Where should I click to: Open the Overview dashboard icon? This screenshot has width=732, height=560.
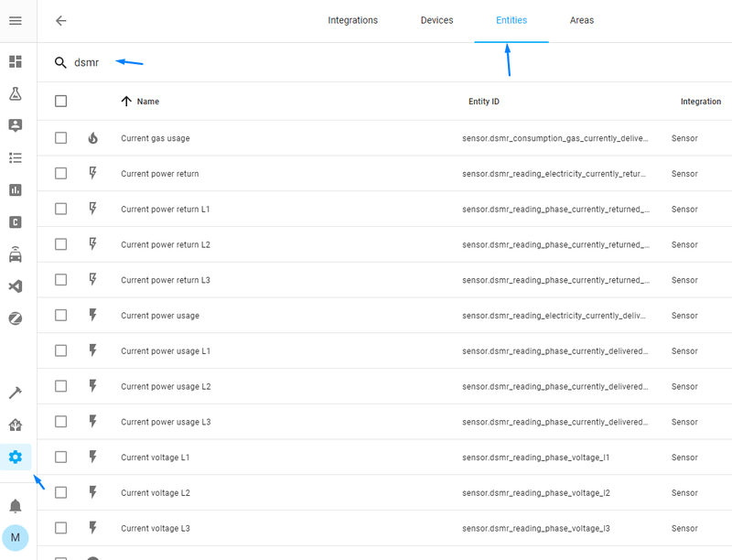(16, 61)
